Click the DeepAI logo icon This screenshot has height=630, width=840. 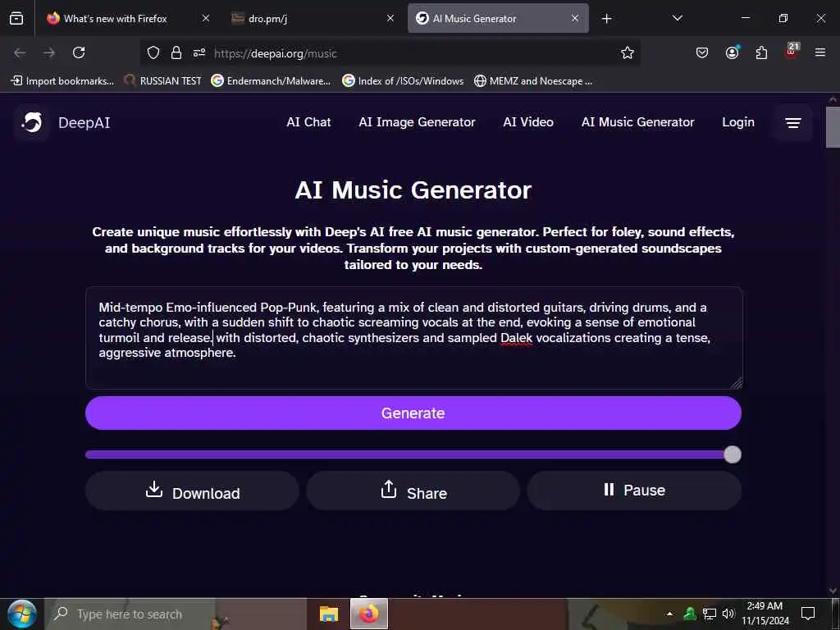point(32,123)
